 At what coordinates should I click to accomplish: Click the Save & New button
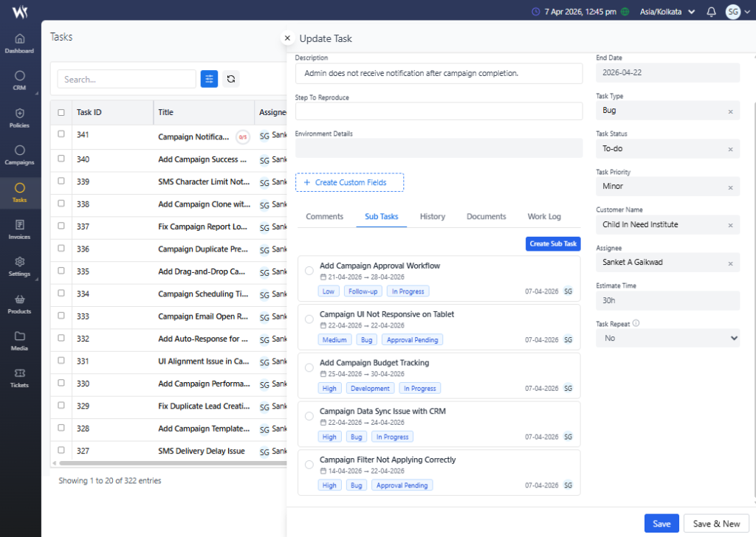click(715, 524)
